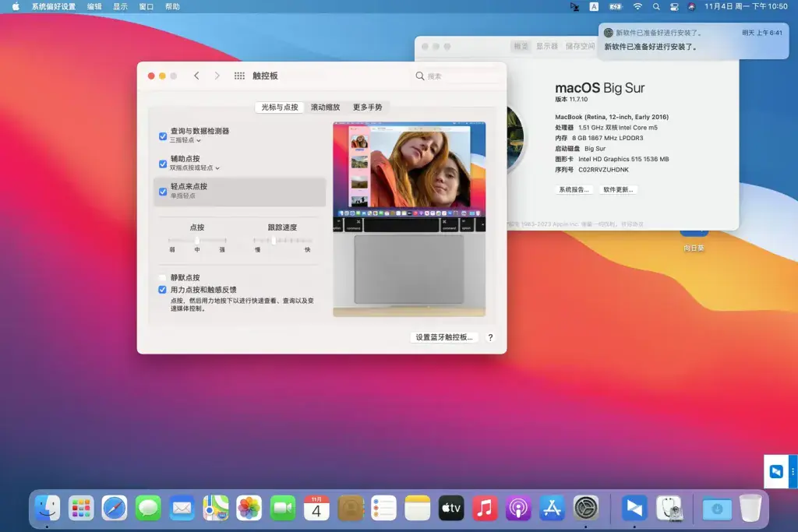Switch to 更多手势 tab
The width and height of the screenshot is (798, 532).
pos(368,107)
